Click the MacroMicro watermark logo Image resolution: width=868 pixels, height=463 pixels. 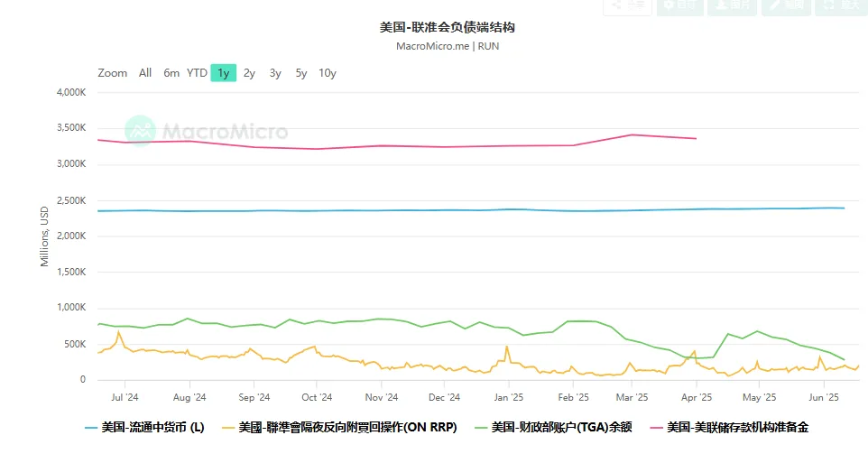pos(206,131)
